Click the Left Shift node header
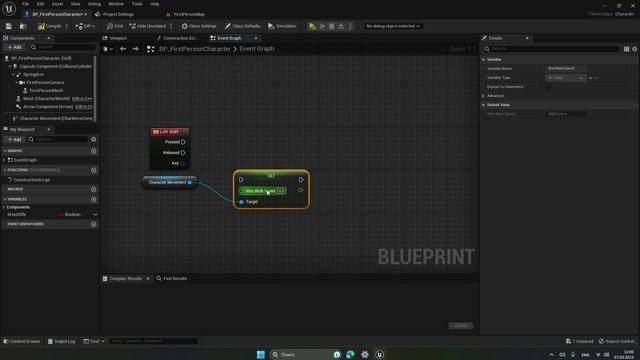Screen dimensions: 640x360 coord(169,132)
